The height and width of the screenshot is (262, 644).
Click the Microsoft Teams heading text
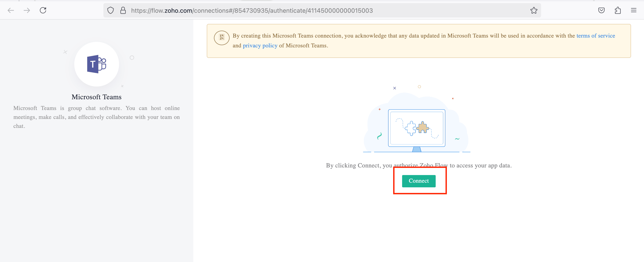tap(96, 97)
